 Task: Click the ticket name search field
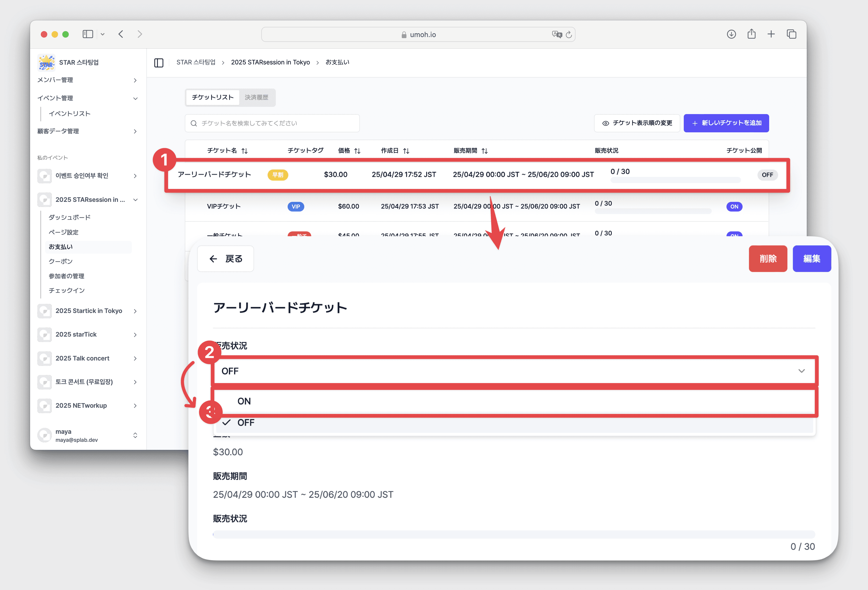(272, 123)
